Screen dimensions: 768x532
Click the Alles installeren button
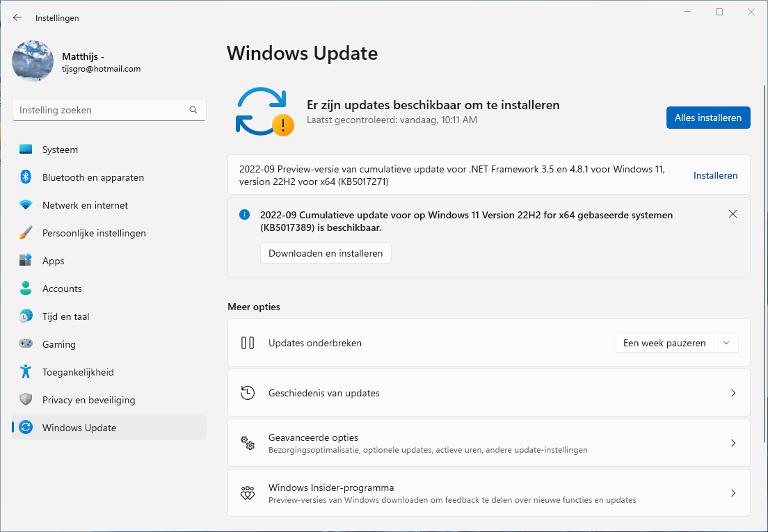[x=707, y=118]
